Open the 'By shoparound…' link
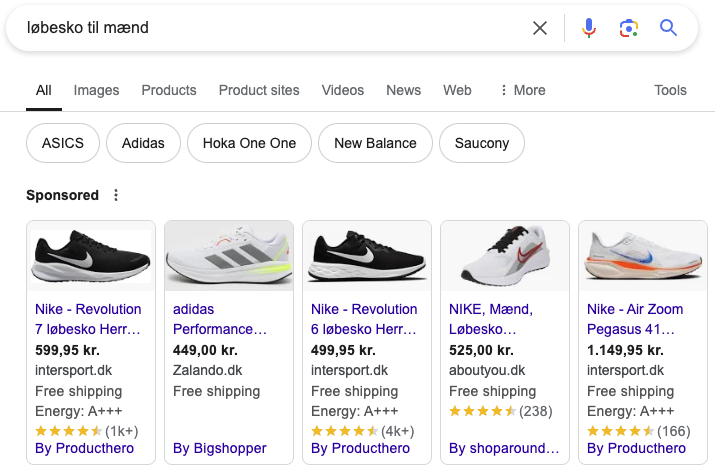This screenshot has height=470, width=715. point(504,448)
